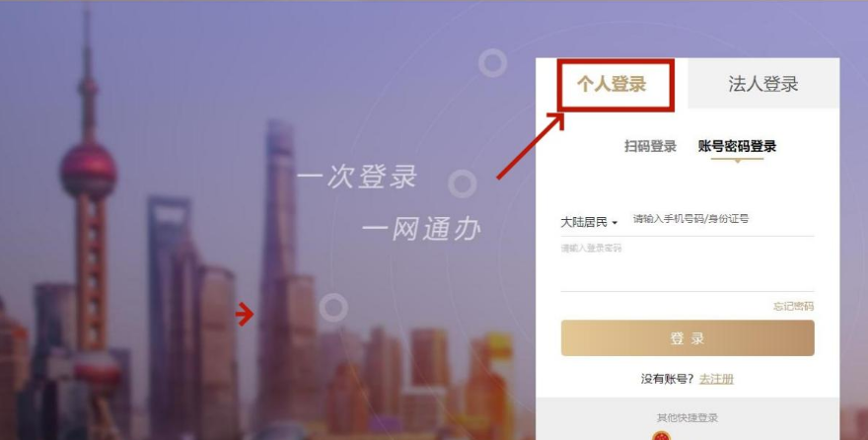
Task: Click the national emblem quick-login icon
Action: (x=661, y=436)
